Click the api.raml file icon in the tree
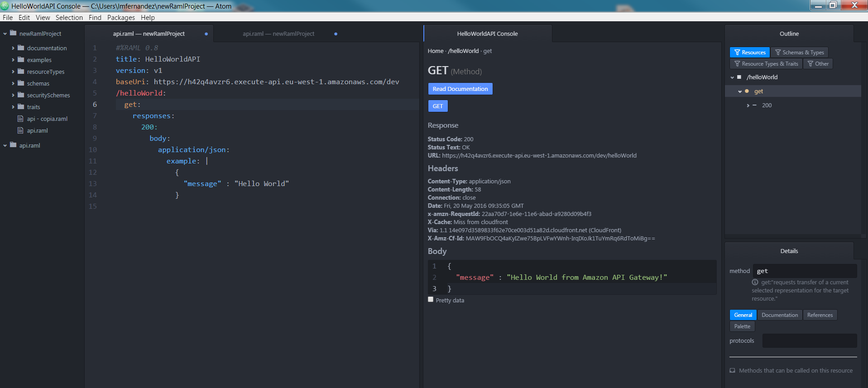Image resolution: width=868 pixels, height=388 pixels. tap(20, 130)
